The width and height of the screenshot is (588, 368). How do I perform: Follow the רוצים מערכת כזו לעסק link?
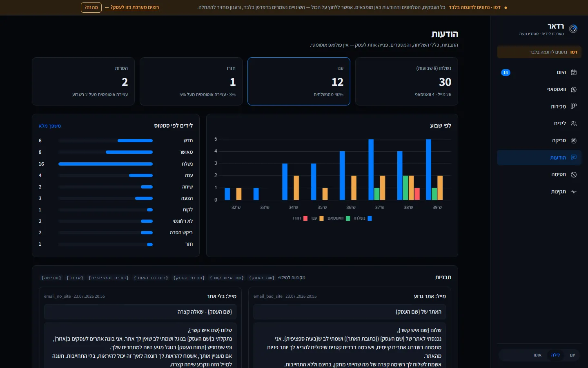[132, 7]
